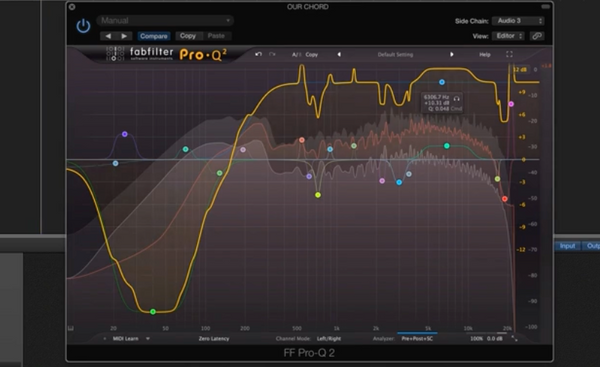Toggle the plugin power bypass button
Image resolution: width=600 pixels, height=367 pixels.
[83, 26]
